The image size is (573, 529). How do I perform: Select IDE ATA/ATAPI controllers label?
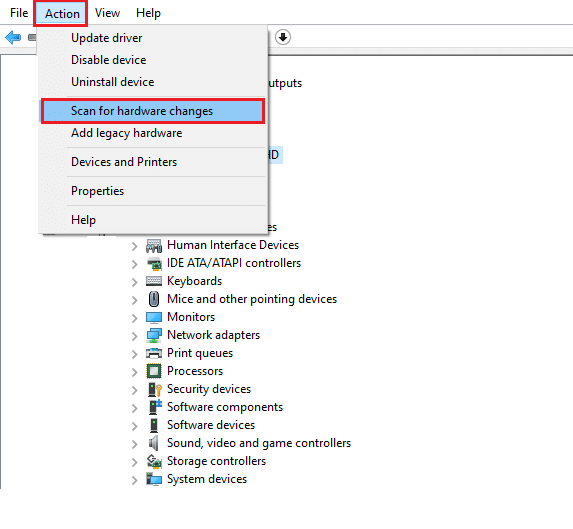(234, 263)
